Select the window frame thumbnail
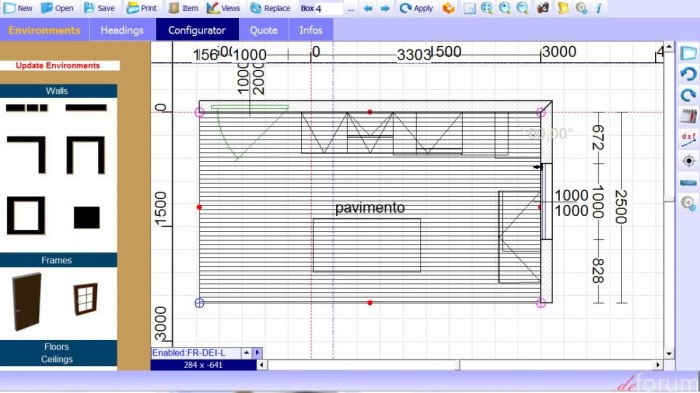This screenshot has height=393, width=700. click(x=85, y=298)
